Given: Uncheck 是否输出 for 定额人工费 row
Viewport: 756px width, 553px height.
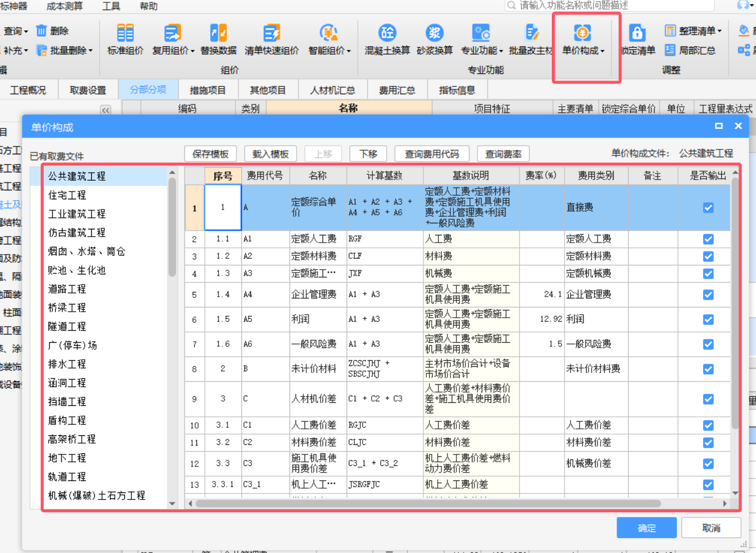Looking at the screenshot, I should tap(708, 239).
